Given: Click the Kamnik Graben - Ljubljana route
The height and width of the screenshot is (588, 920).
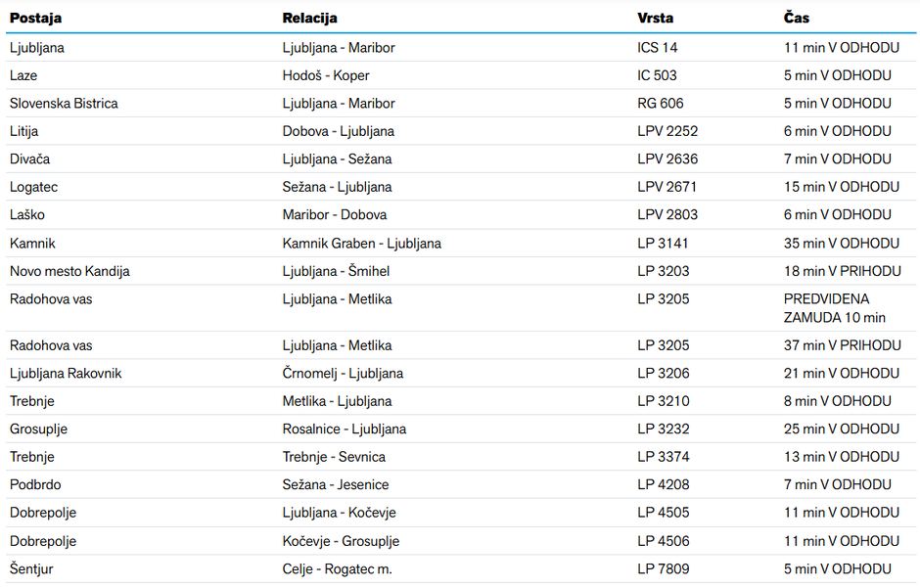Looking at the screenshot, I should (361, 243).
